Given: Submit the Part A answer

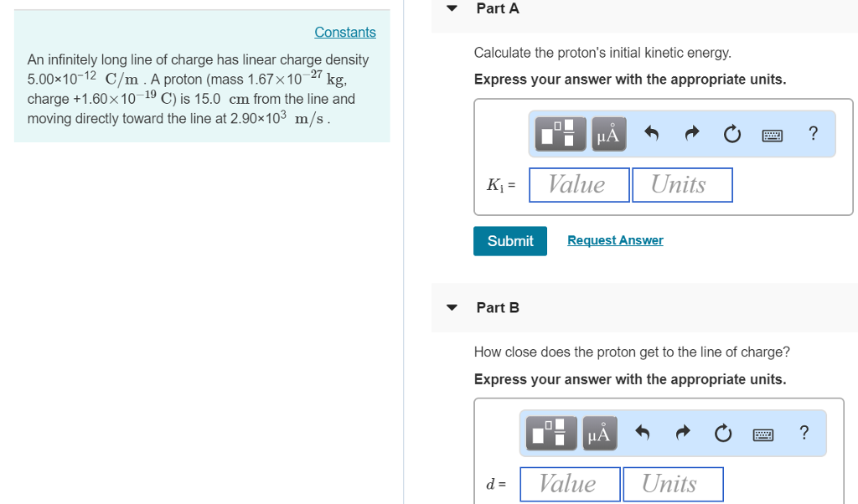Looking at the screenshot, I should pyautogui.click(x=509, y=240).
